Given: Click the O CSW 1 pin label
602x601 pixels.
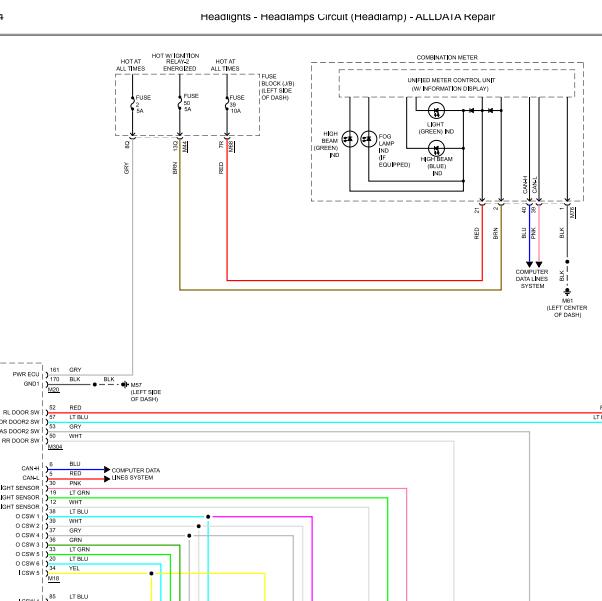Looking at the screenshot, I should pos(28,516).
